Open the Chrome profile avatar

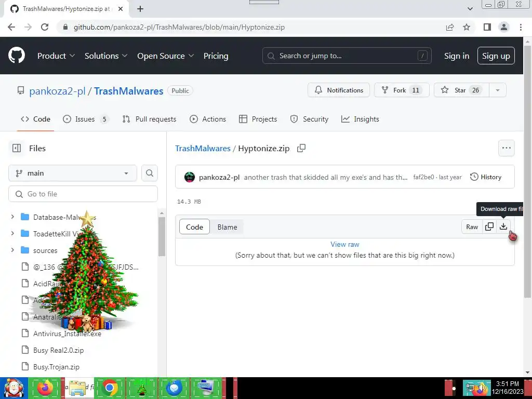(504, 27)
